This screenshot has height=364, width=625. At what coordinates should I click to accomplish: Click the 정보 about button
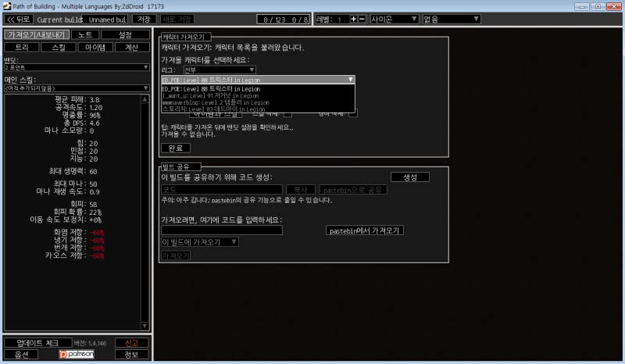(131, 355)
